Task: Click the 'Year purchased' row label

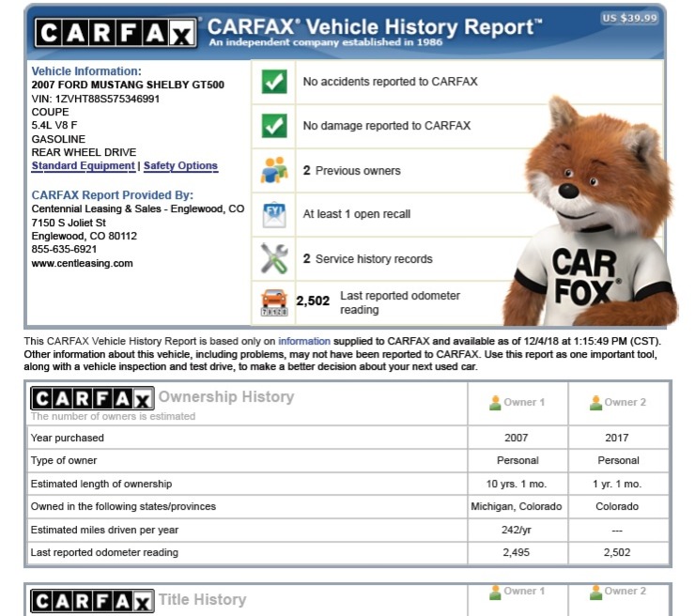Action: (68, 438)
